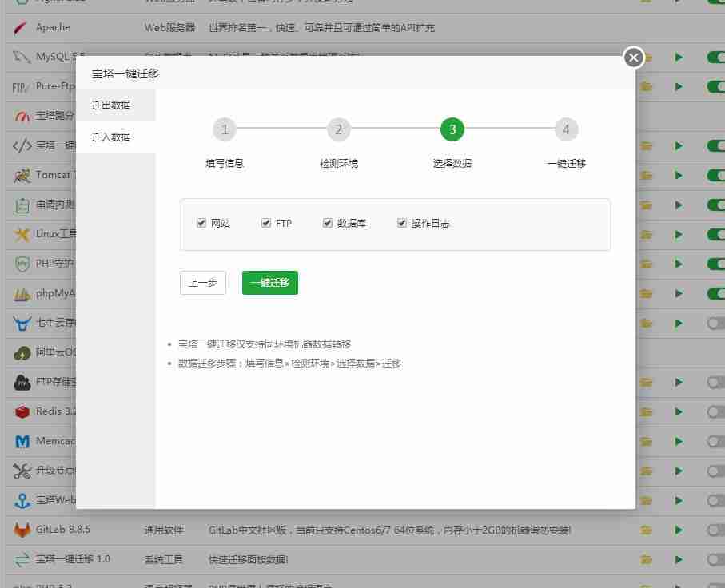Click the 上一步 button
725x588 pixels.
click(202, 282)
